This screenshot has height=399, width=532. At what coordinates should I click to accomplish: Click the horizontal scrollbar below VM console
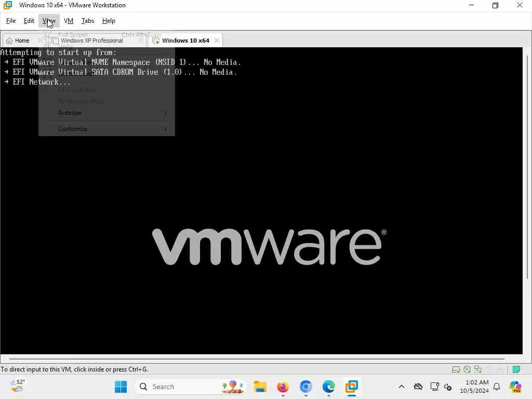tap(257, 358)
